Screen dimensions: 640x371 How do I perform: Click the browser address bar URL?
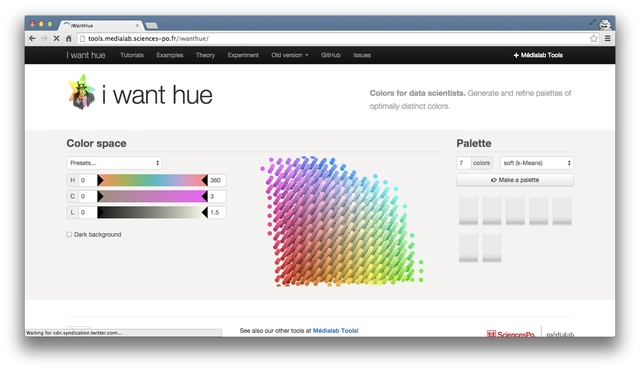click(x=148, y=38)
